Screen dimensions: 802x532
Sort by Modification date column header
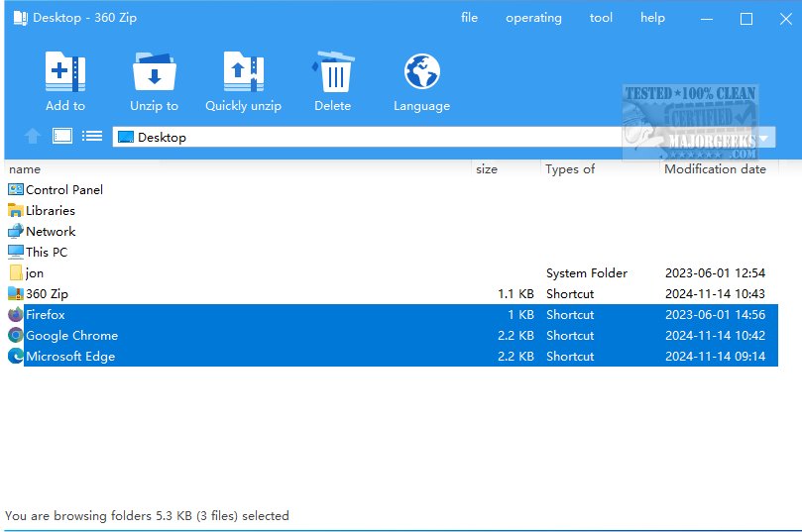click(715, 169)
